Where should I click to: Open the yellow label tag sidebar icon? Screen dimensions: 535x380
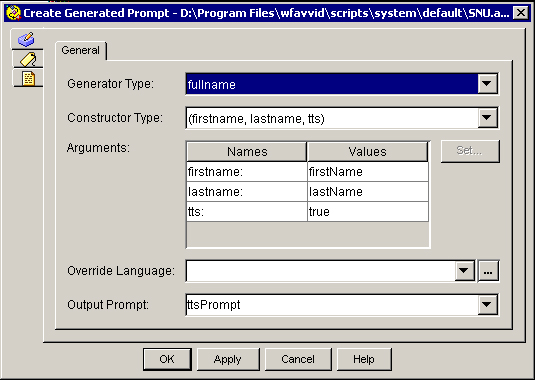pos(28,59)
